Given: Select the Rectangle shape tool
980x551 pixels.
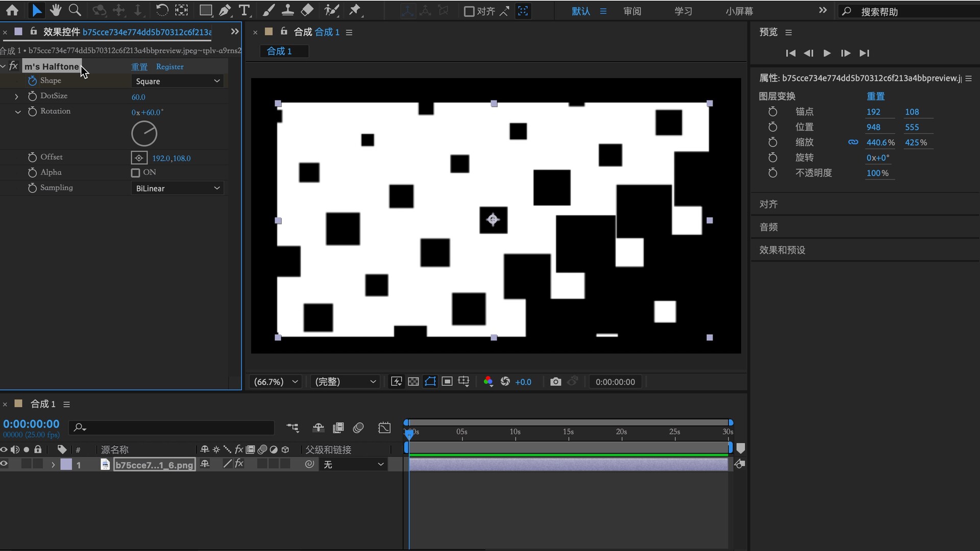Looking at the screenshot, I should (x=205, y=10).
